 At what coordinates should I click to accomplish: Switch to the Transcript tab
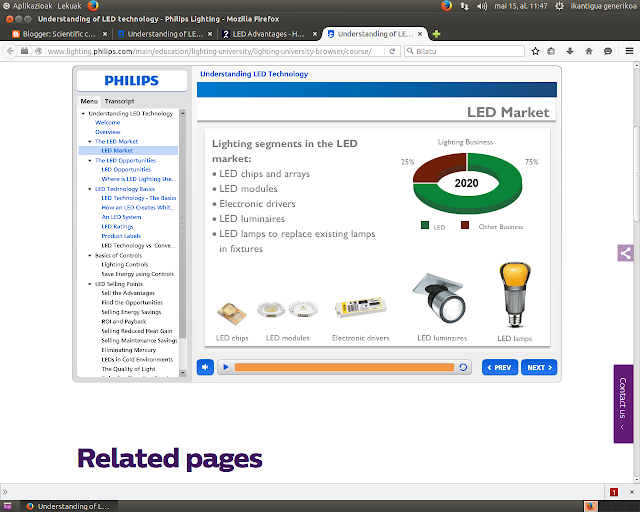coord(119,101)
